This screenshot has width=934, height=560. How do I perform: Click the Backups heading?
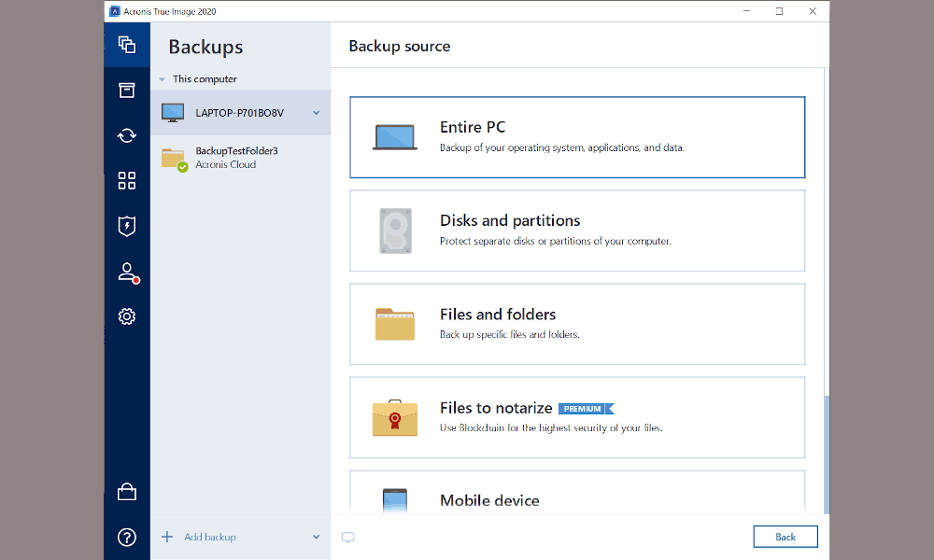point(205,47)
